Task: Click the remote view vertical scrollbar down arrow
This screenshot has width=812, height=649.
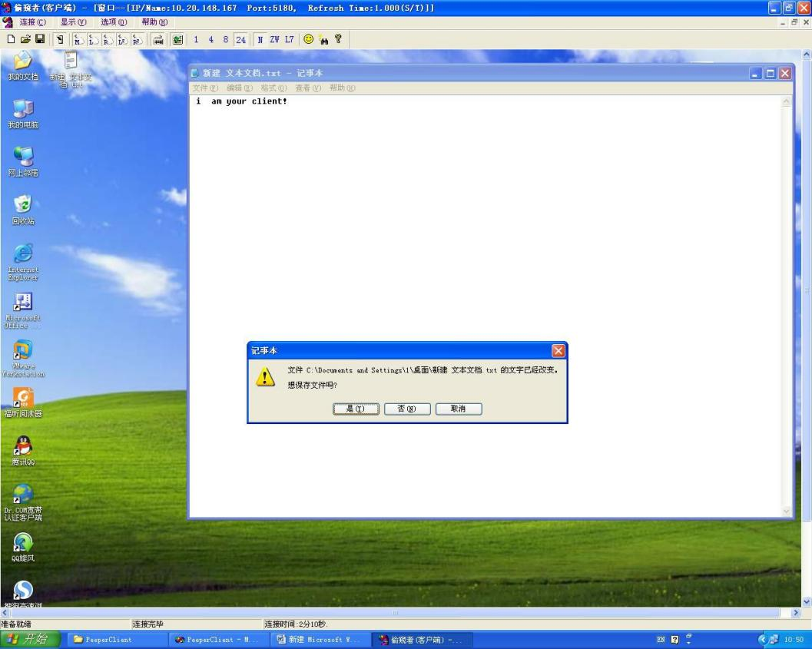Action: (807, 602)
